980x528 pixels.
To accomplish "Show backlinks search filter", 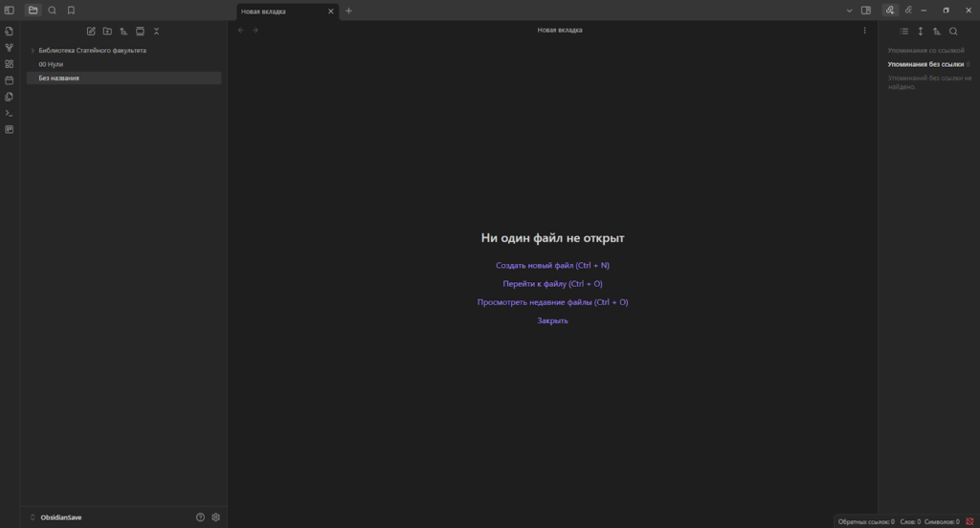I will (953, 32).
